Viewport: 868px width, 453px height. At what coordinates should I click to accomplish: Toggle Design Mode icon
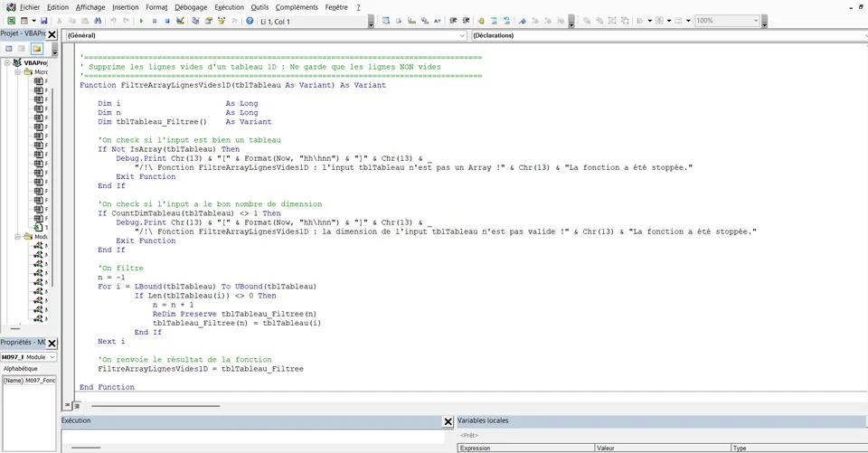pos(181,21)
